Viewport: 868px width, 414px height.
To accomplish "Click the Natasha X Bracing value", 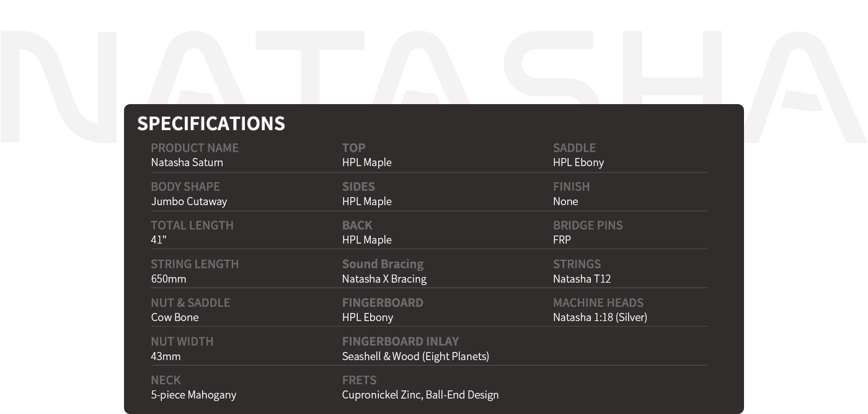I will pos(384,279).
